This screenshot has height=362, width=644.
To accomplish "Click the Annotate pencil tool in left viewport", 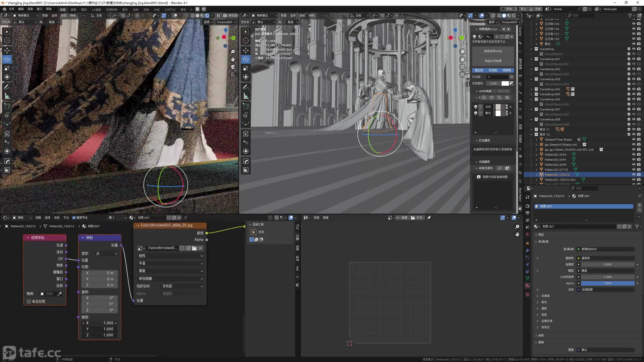I will [7, 87].
